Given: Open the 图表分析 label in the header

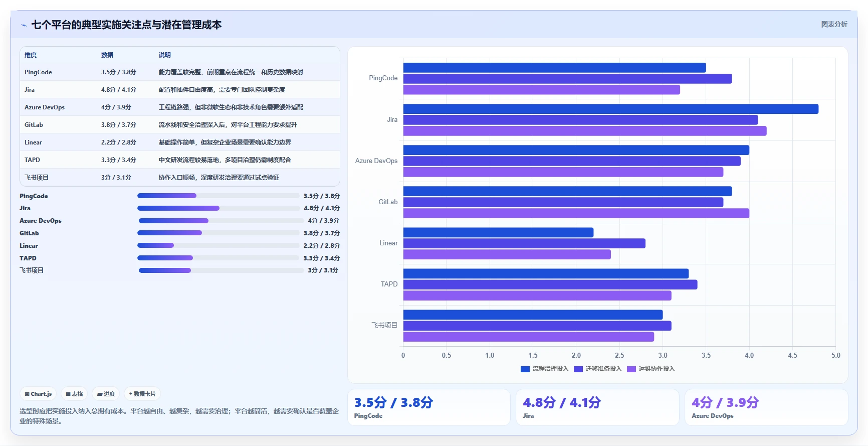Looking at the screenshot, I should (x=834, y=24).
